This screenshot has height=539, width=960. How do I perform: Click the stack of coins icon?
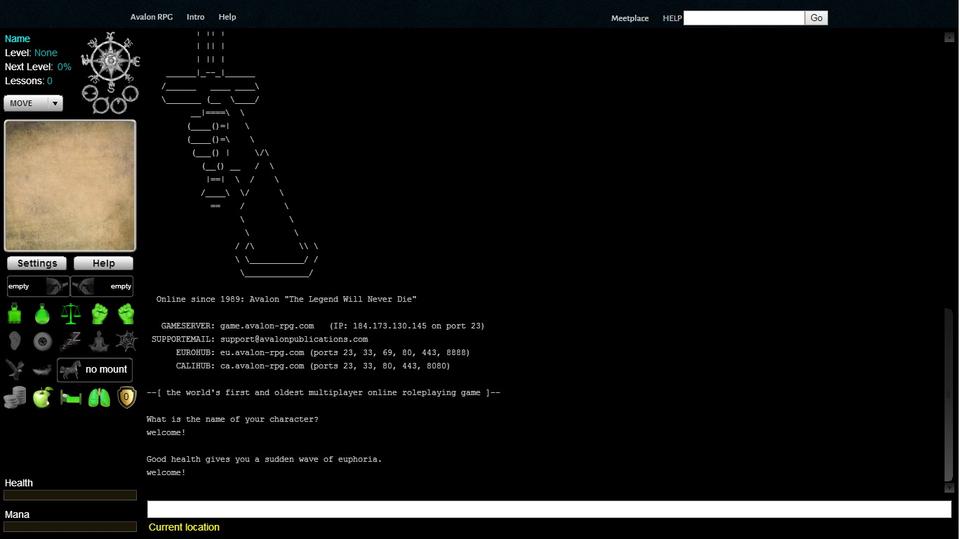tap(14, 398)
